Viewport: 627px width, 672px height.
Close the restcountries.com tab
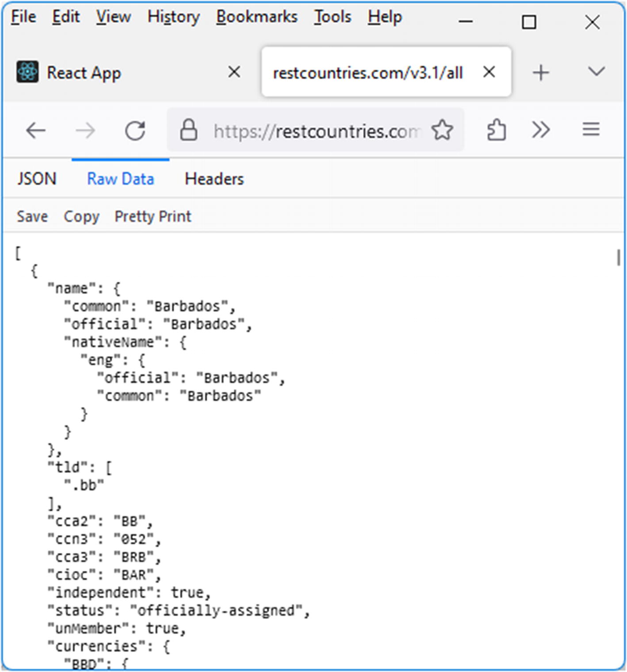(489, 72)
